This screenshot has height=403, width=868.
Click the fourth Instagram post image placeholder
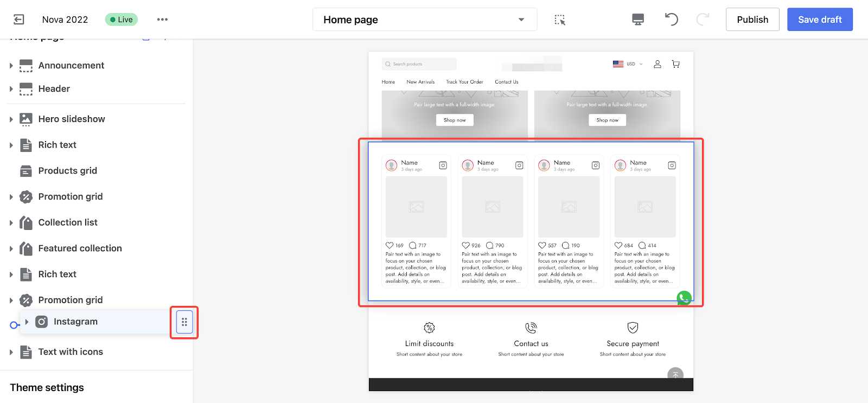click(645, 207)
